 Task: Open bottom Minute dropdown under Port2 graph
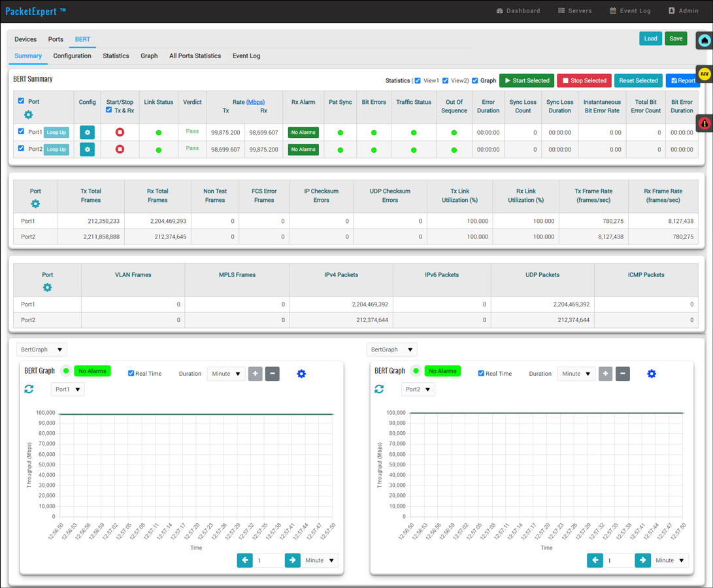click(670, 561)
